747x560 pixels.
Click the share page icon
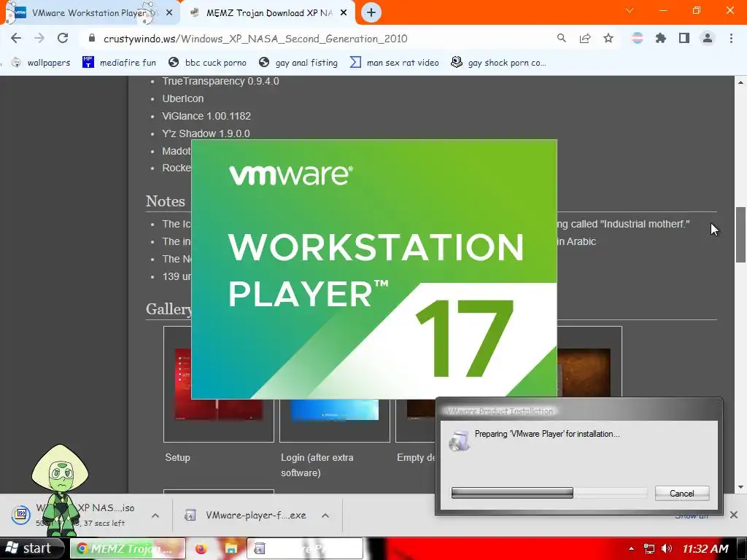585,38
